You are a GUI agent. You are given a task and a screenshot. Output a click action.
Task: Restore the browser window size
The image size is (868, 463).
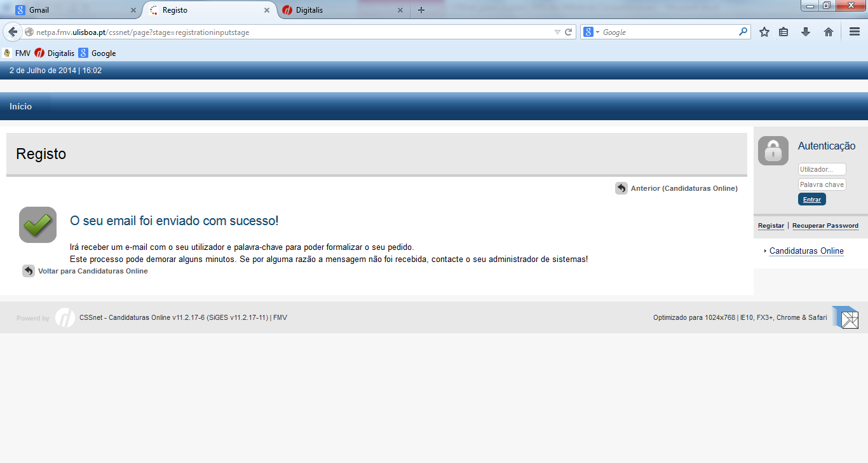827,6
